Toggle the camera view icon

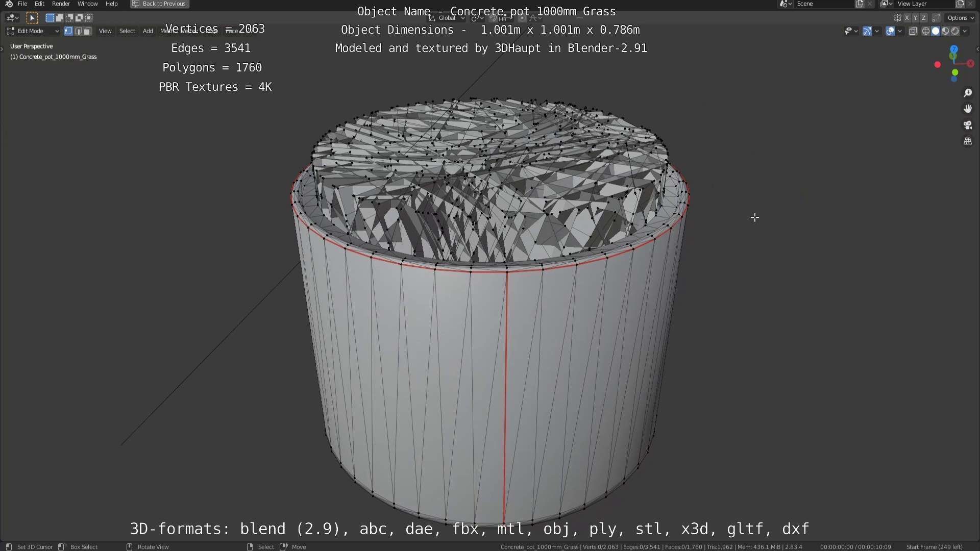(968, 125)
